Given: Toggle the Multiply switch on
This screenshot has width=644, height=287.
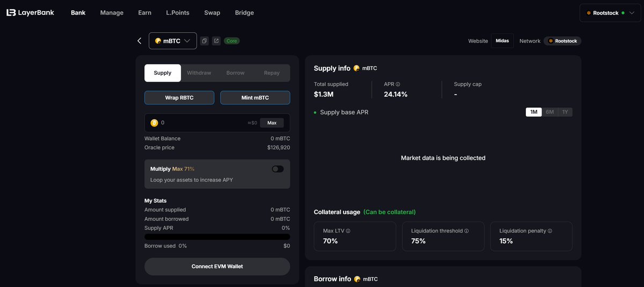Looking at the screenshot, I should point(277,169).
